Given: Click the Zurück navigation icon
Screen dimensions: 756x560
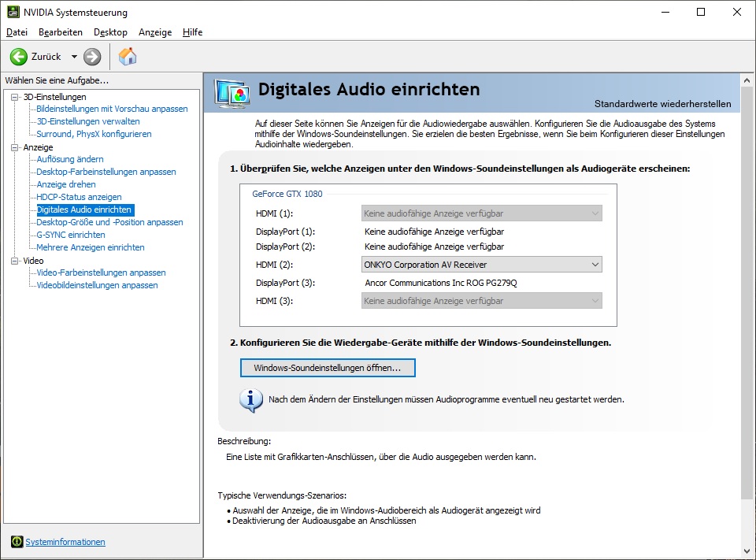Looking at the screenshot, I should 17,56.
